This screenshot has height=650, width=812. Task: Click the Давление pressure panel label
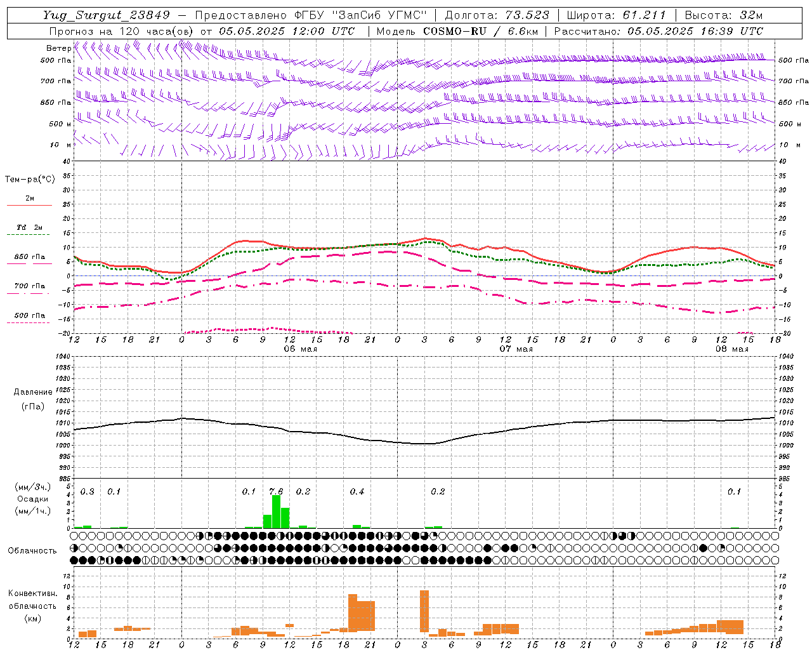pyautogui.click(x=33, y=392)
